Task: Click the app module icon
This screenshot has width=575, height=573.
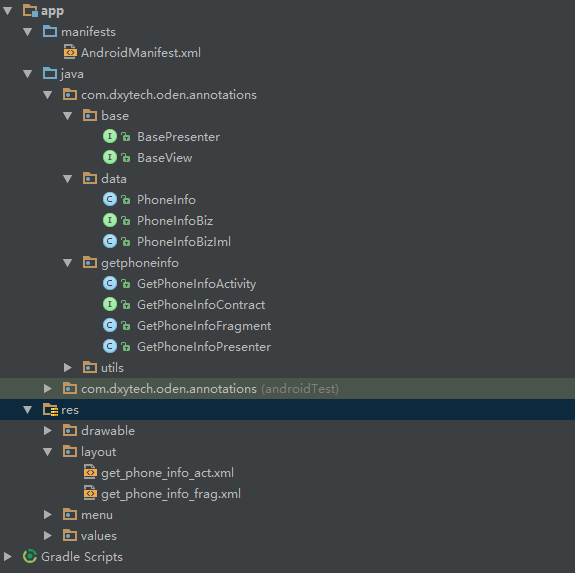Action: [30, 10]
